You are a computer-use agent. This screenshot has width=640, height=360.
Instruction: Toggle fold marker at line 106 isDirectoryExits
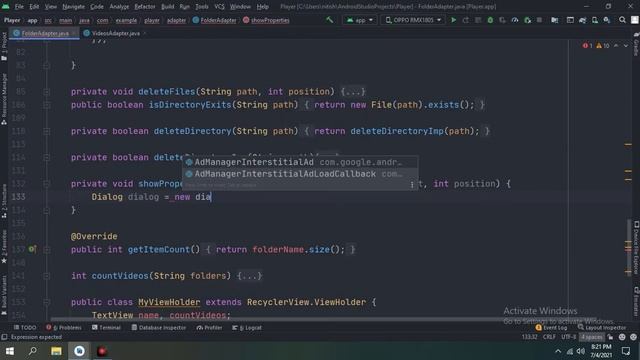pyautogui.click(x=47, y=105)
